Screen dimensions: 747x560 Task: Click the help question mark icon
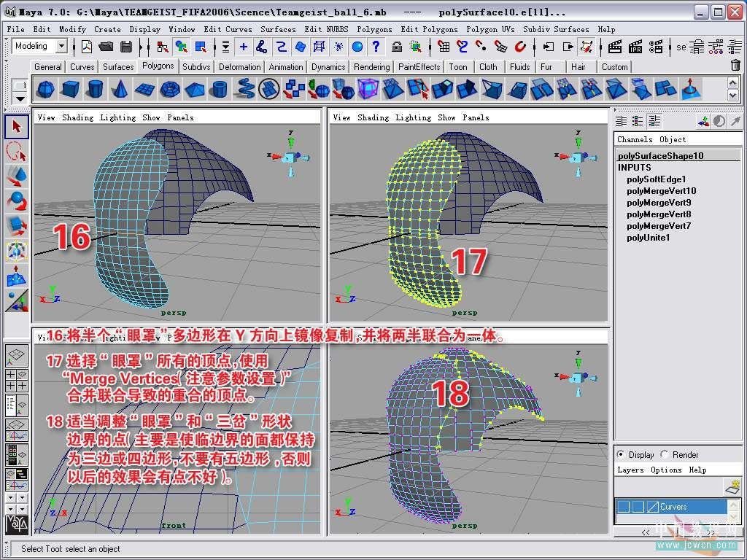[376, 47]
